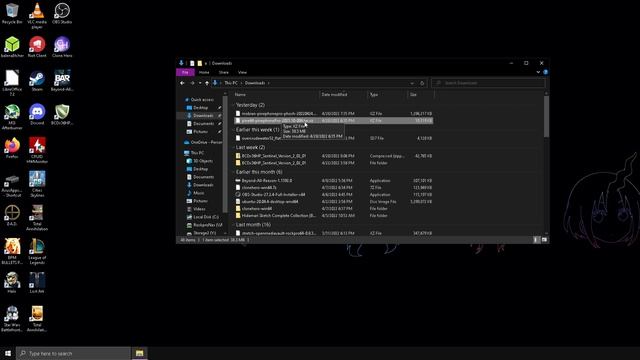This screenshot has height=360, width=640.
Task: Select the CPUID HWMonitor desktop icon
Action: [x=37, y=150]
